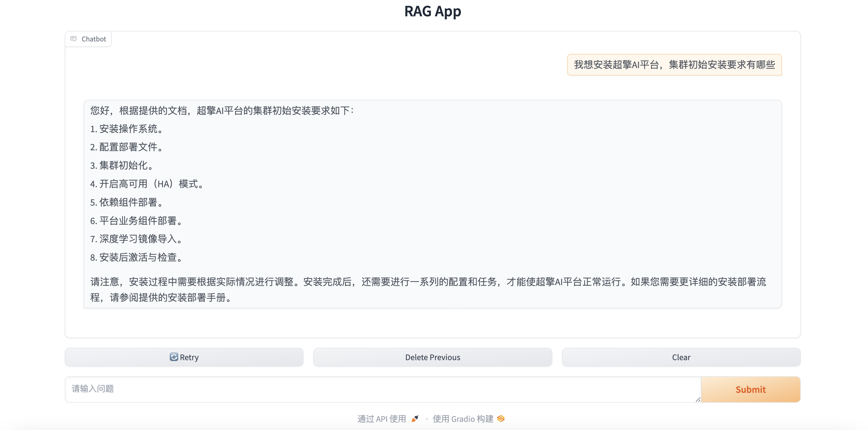Click the Gradio logo icon in footer
Image resolution: width=868 pixels, height=430 pixels.
(x=501, y=419)
